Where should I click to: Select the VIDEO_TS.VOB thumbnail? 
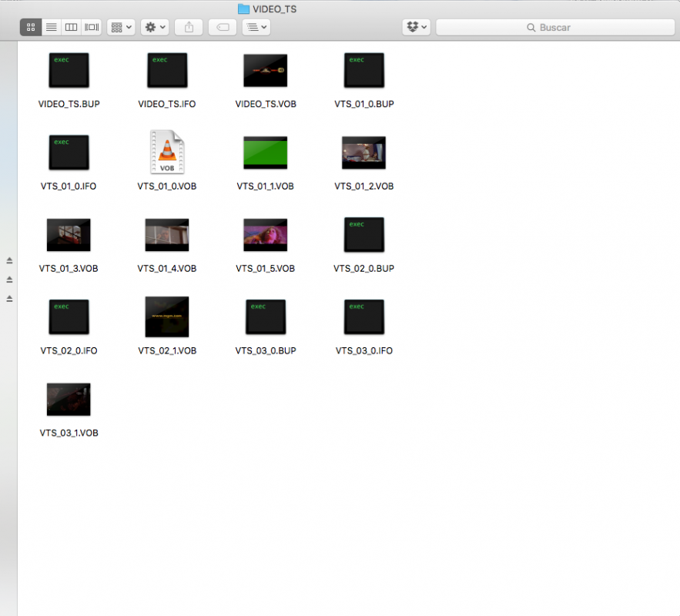(x=266, y=70)
